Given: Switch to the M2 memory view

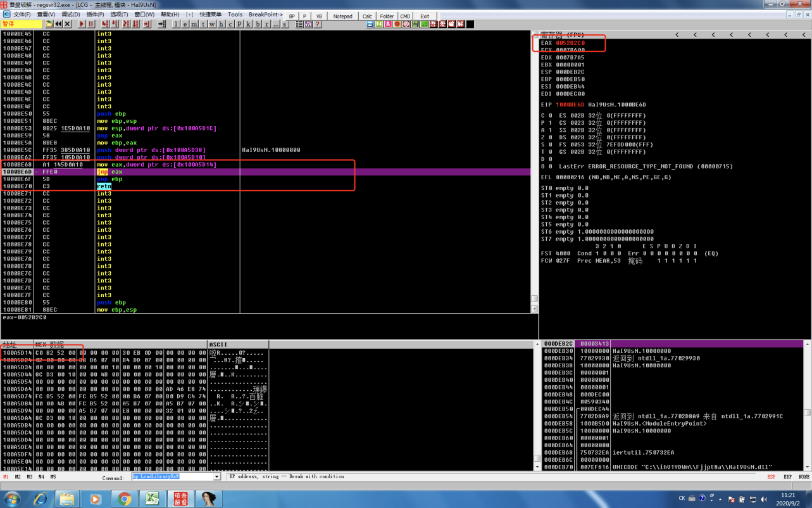Looking at the screenshot, I should (x=18, y=477).
